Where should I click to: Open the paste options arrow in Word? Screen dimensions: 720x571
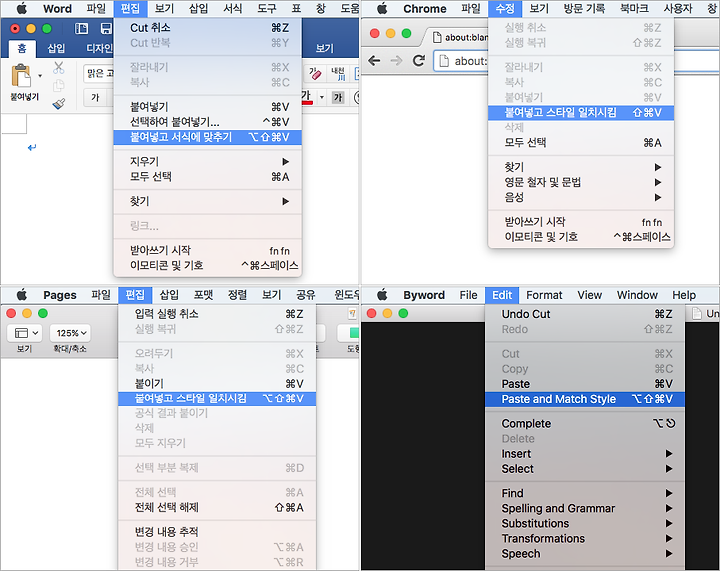click(x=40, y=76)
